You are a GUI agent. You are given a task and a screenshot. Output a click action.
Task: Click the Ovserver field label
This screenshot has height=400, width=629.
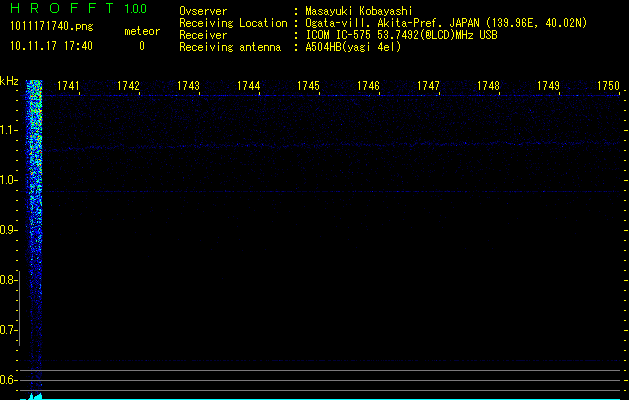pos(203,11)
